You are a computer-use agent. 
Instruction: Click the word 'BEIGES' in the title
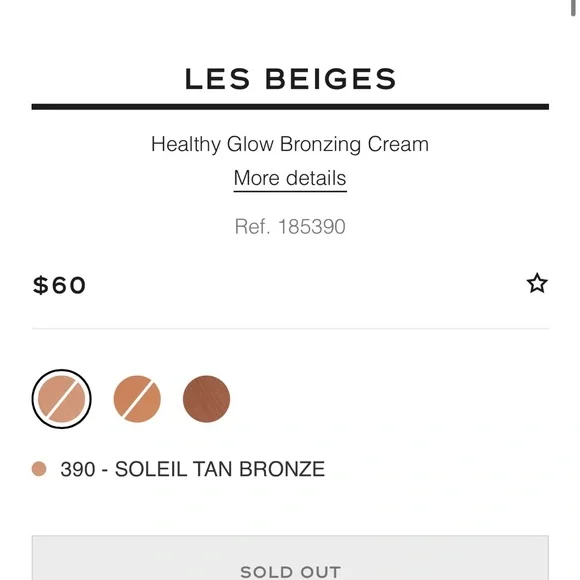click(331, 79)
